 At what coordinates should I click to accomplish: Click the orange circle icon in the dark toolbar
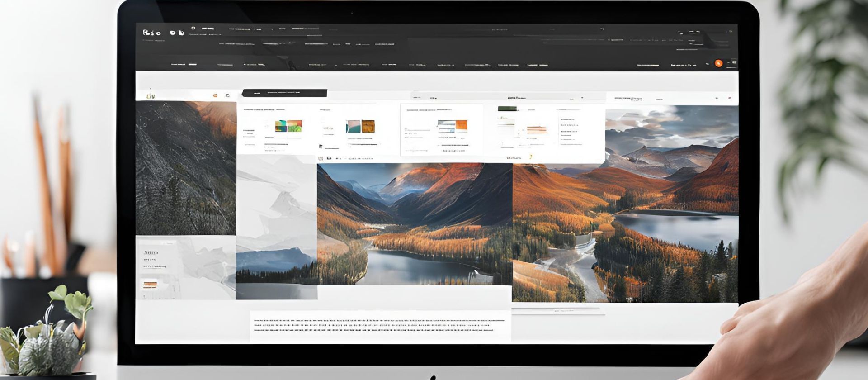(718, 63)
